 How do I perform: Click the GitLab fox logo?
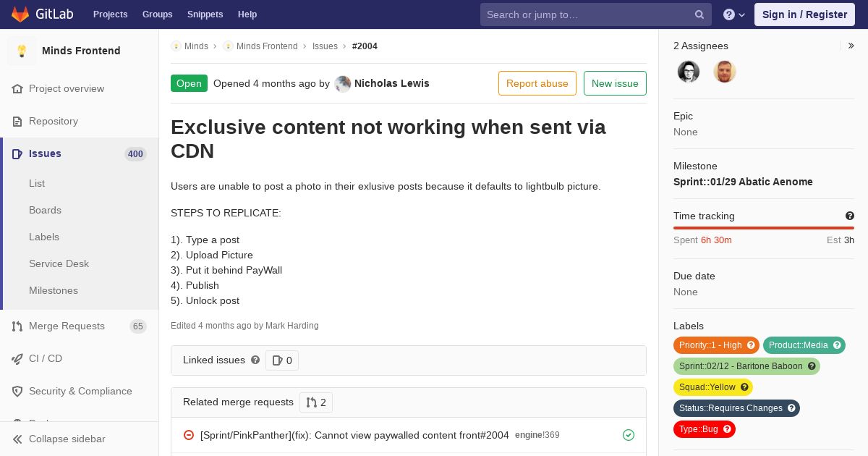click(20, 14)
